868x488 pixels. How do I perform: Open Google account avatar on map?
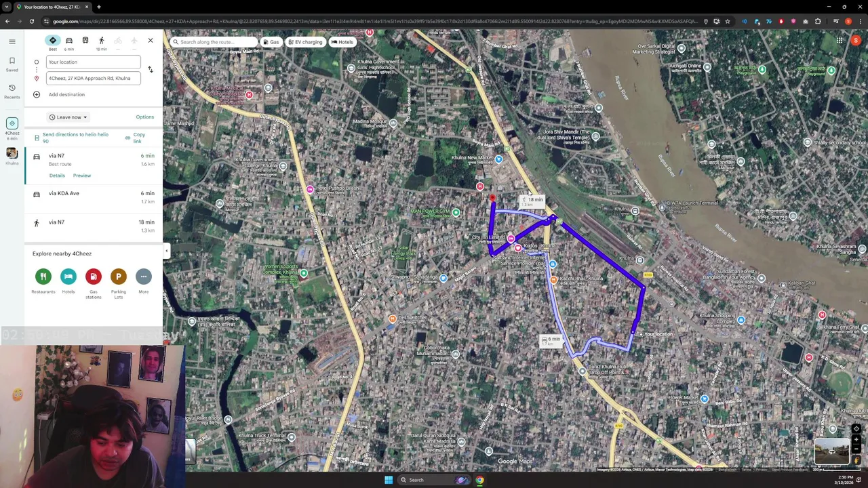[856, 41]
